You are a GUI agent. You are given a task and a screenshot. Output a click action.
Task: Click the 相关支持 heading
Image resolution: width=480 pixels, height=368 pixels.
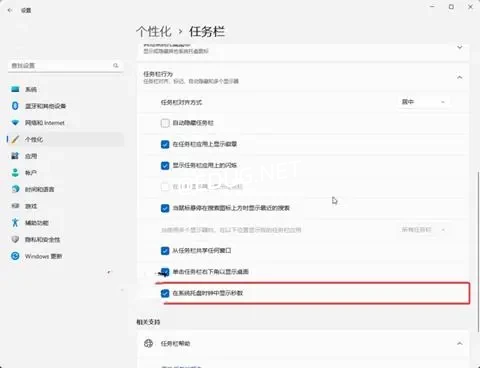click(148, 322)
